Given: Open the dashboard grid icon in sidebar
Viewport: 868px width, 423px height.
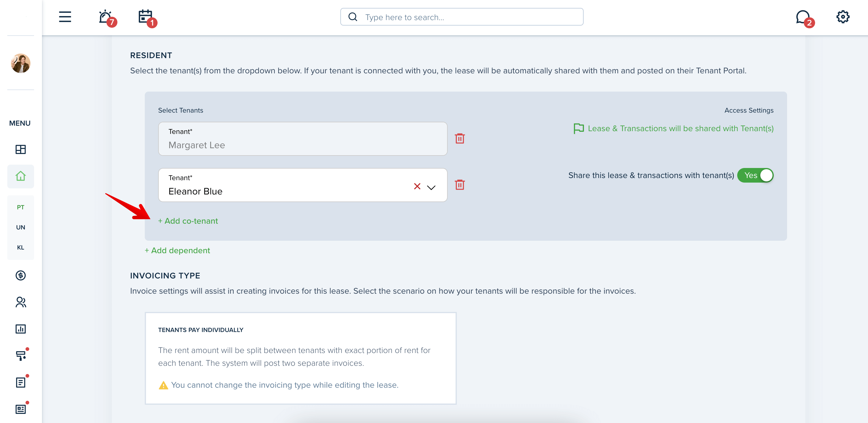Looking at the screenshot, I should tap(21, 149).
